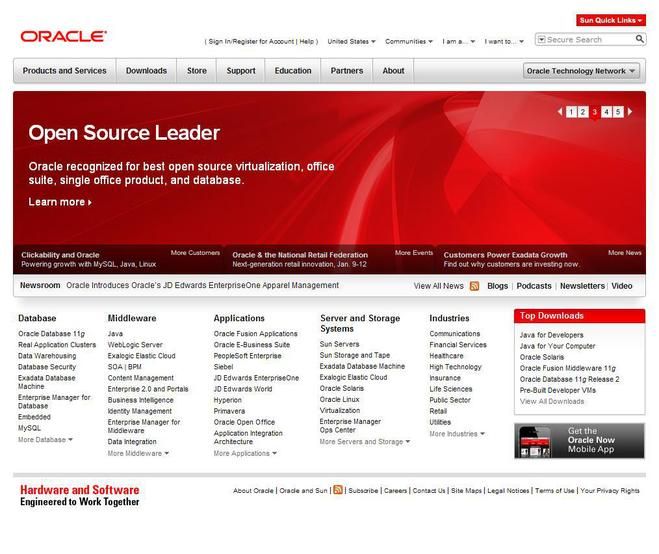Click Oracle Linux link
The image size is (659, 554).
340,399
